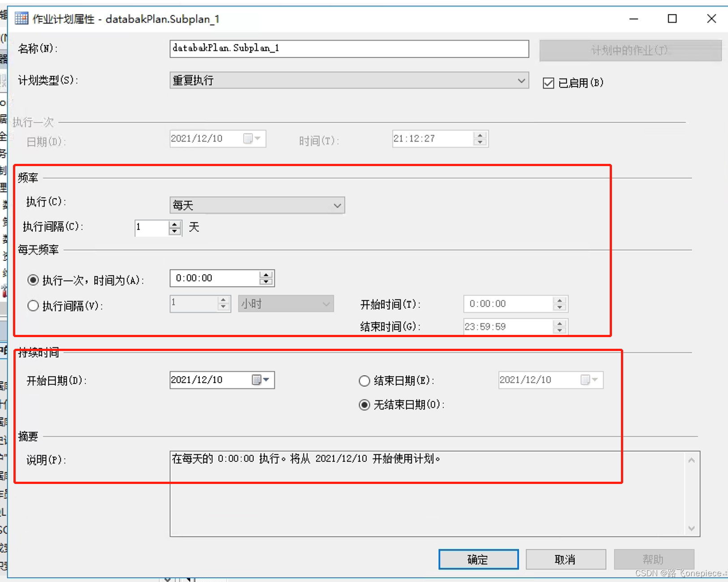
Task: Open the 小时 unit dropdown
Action: tap(286, 304)
